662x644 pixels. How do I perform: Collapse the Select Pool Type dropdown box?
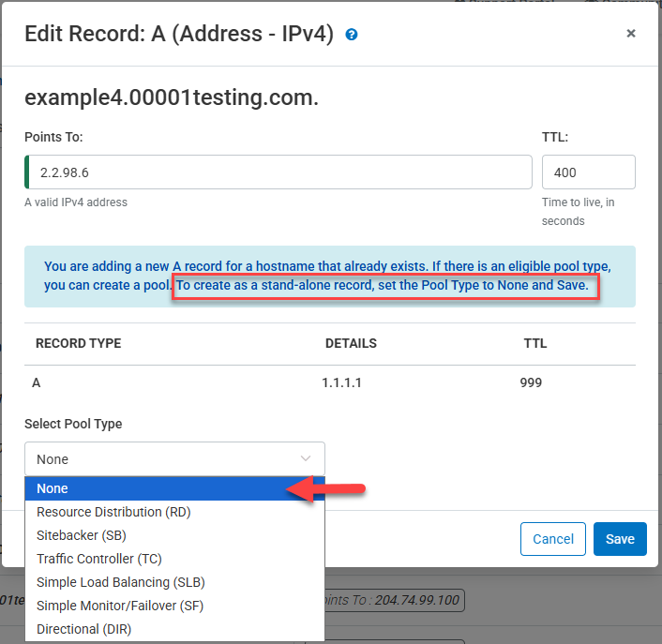174,458
